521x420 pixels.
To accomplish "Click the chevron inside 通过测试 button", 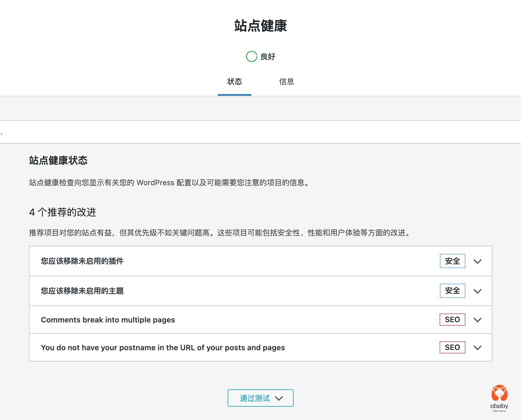I will point(279,399).
